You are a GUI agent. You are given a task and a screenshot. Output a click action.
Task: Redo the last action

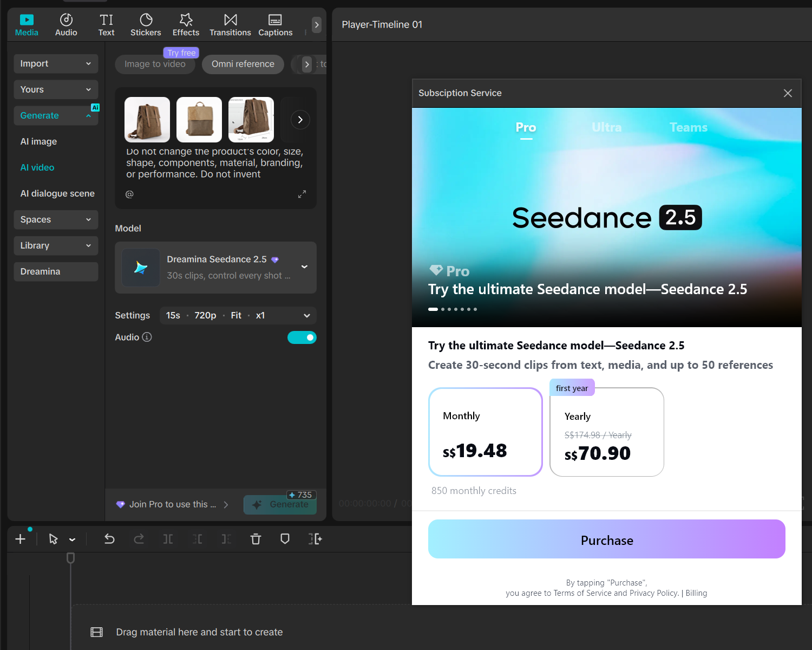pos(139,539)
